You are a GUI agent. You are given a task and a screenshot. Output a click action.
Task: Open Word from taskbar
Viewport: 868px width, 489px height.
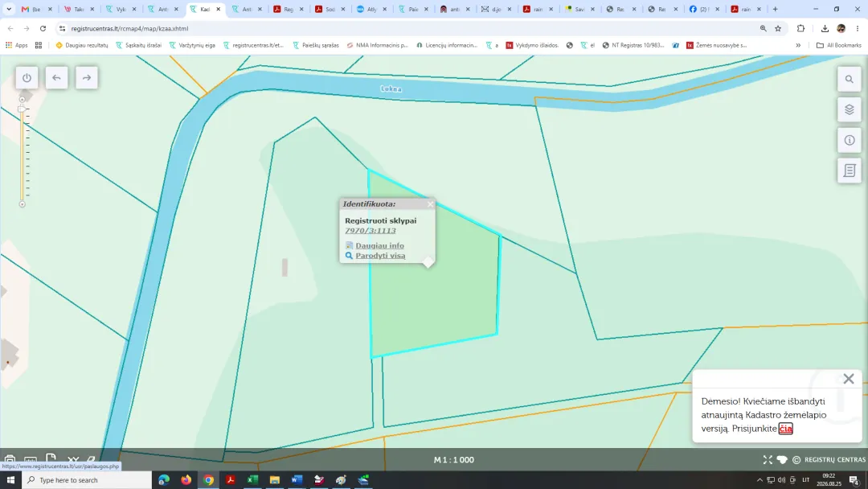pos(297,479)
